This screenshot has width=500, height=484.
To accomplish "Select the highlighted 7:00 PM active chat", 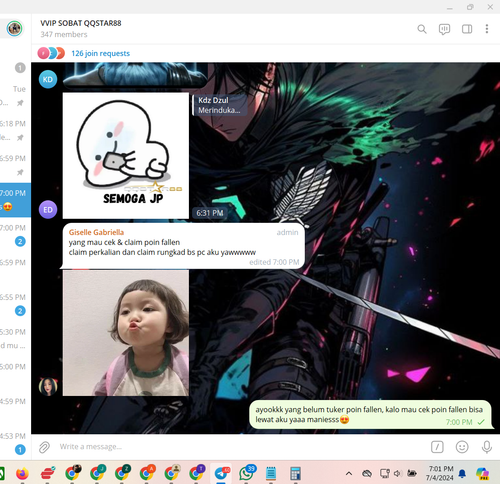I will [15, 200].
